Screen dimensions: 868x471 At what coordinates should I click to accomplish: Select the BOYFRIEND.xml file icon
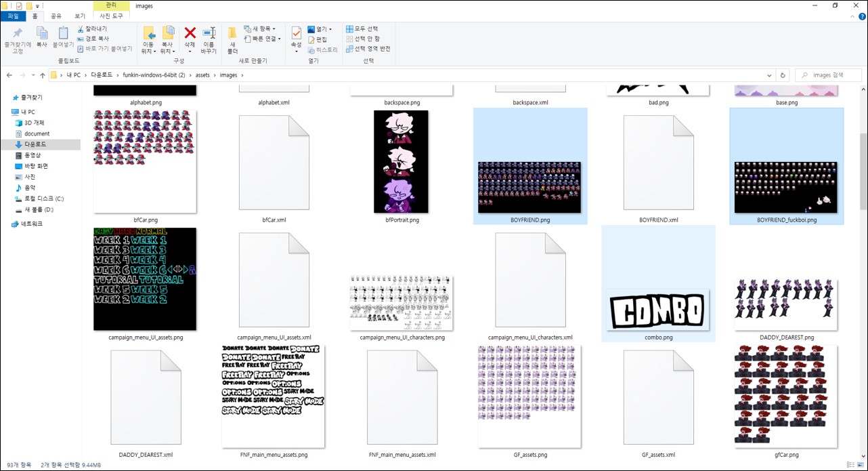click(657, 161)
